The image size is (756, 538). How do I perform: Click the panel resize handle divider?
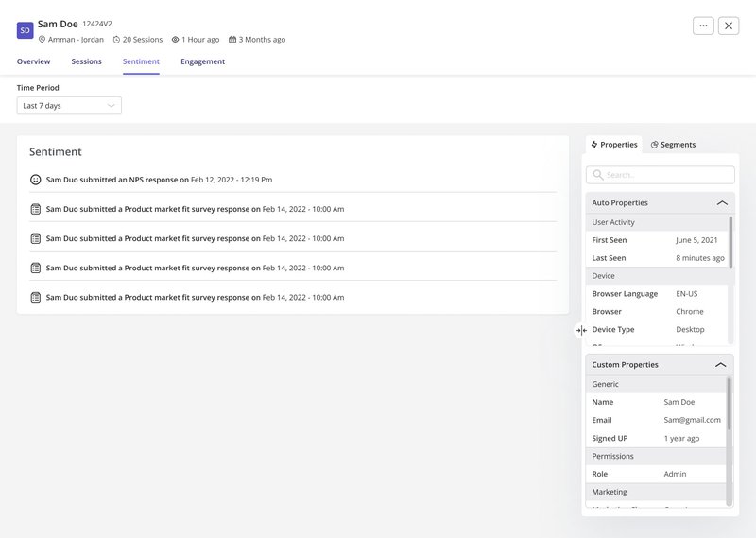tap(581, 330)
